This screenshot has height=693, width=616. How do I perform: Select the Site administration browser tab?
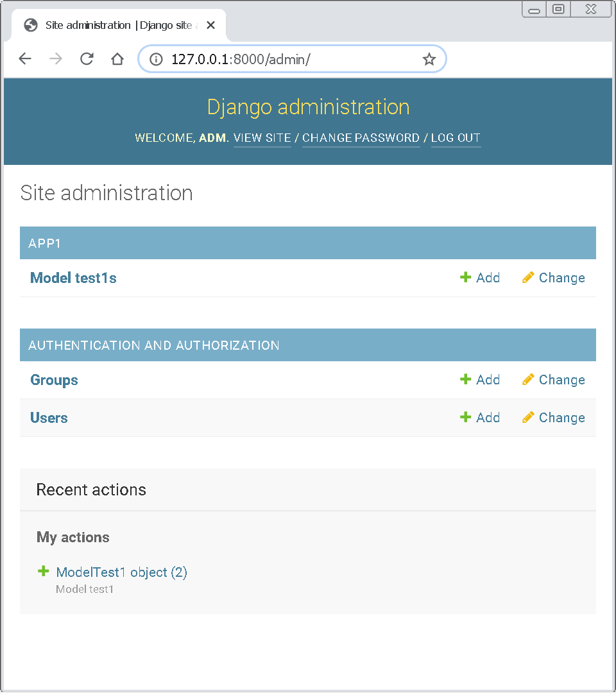pos(119,26)
